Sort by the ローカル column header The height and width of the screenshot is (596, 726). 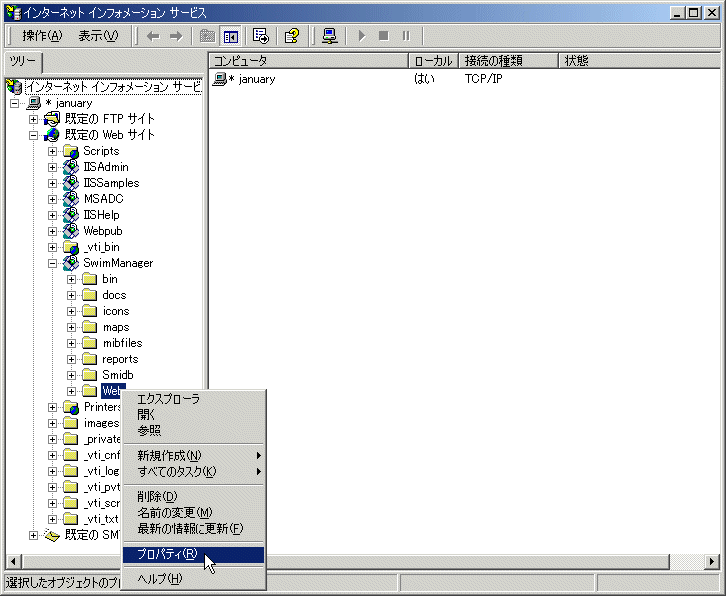(x=433, y=61)
